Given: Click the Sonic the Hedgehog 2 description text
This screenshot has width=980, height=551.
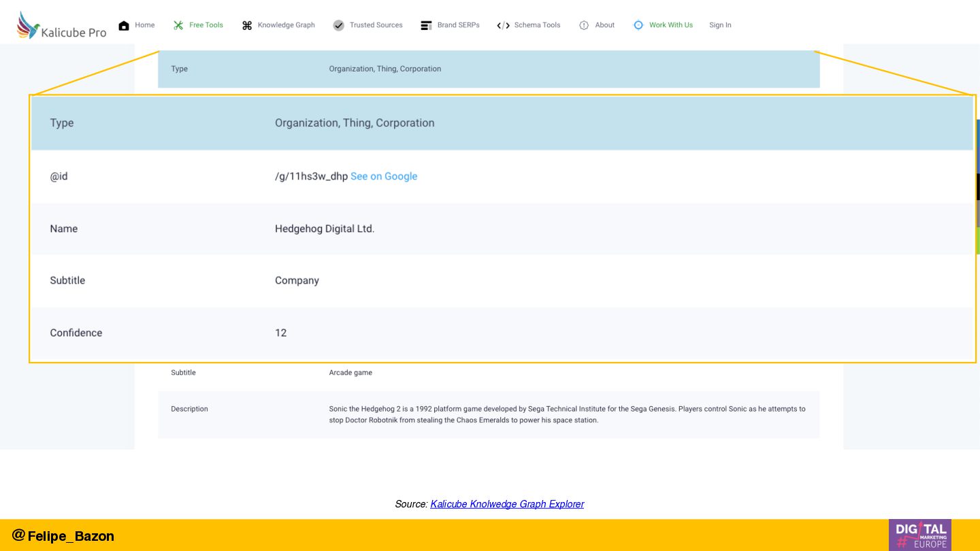Looking at the screenshot, I should (x=567, y=414).
